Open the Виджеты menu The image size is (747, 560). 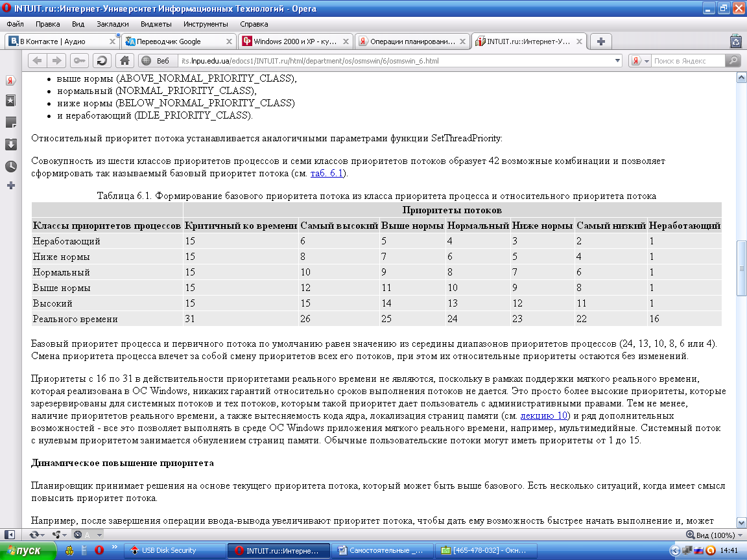pyautogui.click(x=156, y=24)
